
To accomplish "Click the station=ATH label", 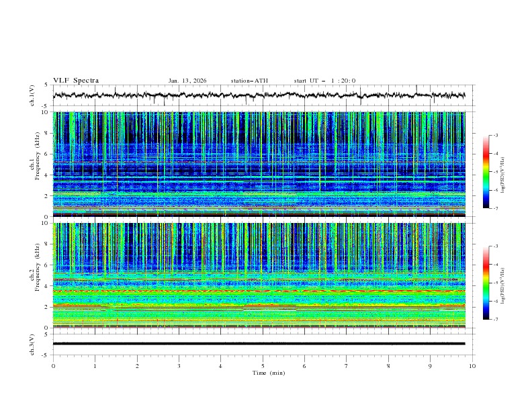I will click(x=249, y=81).
